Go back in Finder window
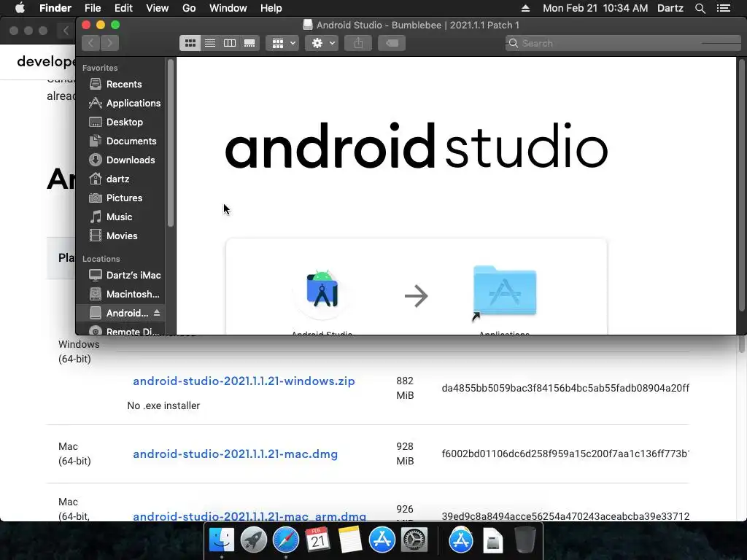 click(90, 43)
